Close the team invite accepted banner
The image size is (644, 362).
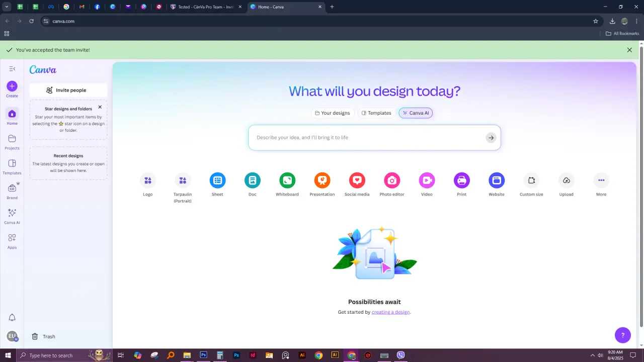point(629,50)
